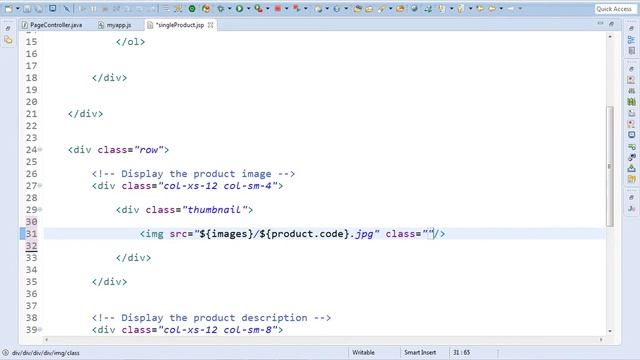Click the Debug bug icon in toolbar

[x=221, y=9]
